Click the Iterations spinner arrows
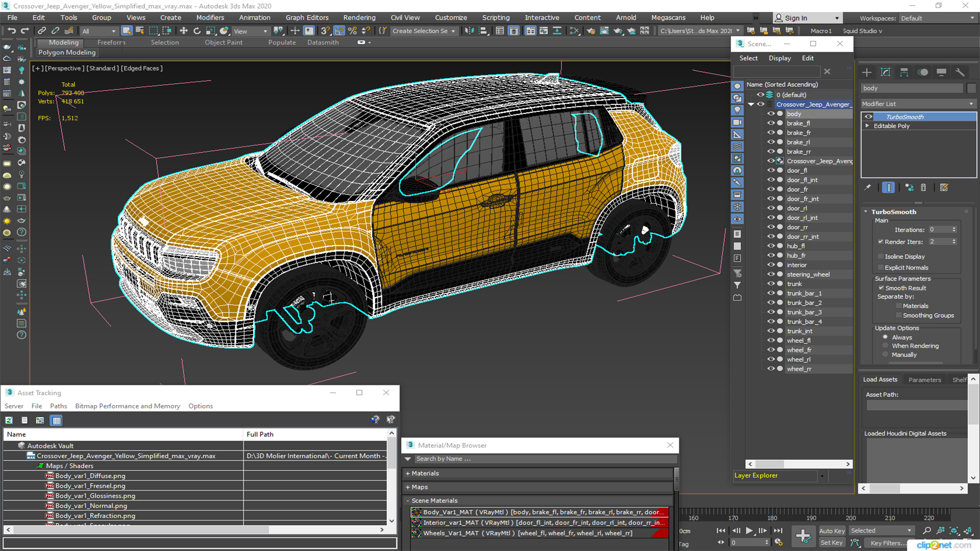Viewport: 980px width, 551px height. pos(954,230)
